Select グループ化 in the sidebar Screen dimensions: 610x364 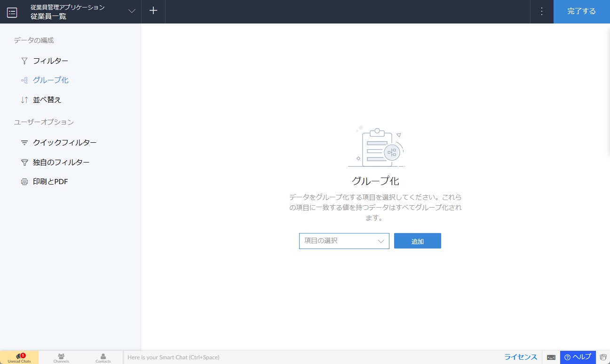click(50, 80)
